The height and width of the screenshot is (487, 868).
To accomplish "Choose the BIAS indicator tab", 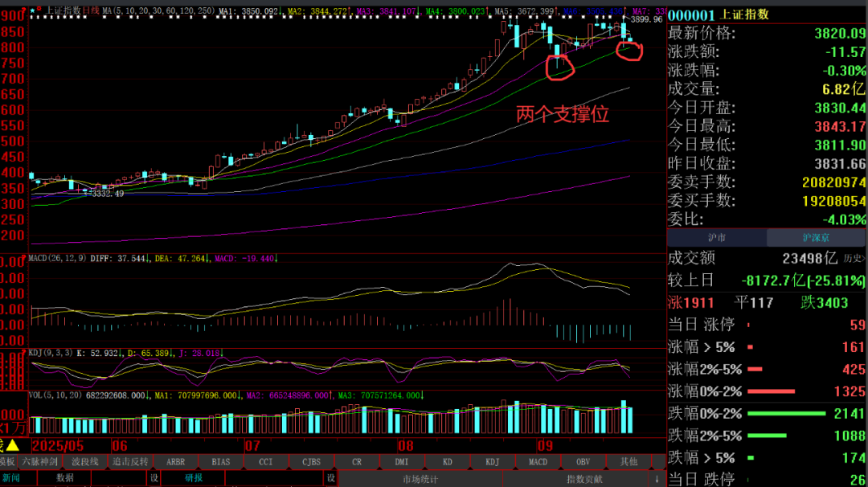I will 220,461.
